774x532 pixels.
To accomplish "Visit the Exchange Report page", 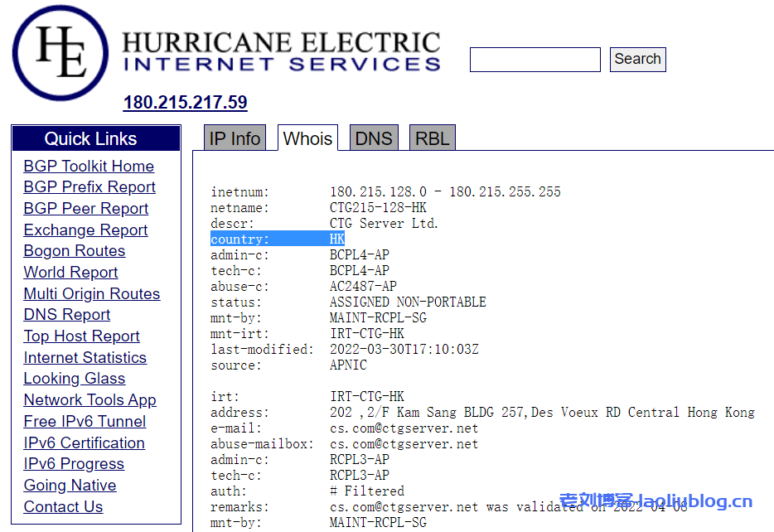I will coord(85,230).
